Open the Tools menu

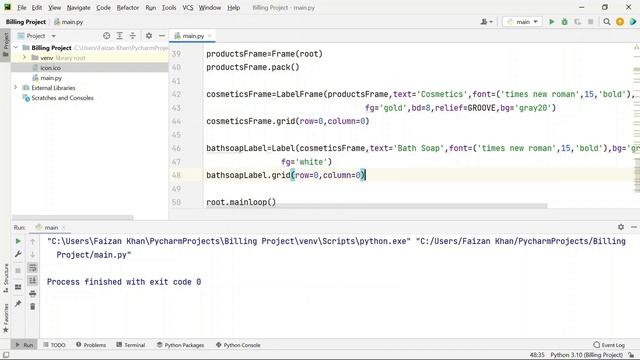pos(169,7)
